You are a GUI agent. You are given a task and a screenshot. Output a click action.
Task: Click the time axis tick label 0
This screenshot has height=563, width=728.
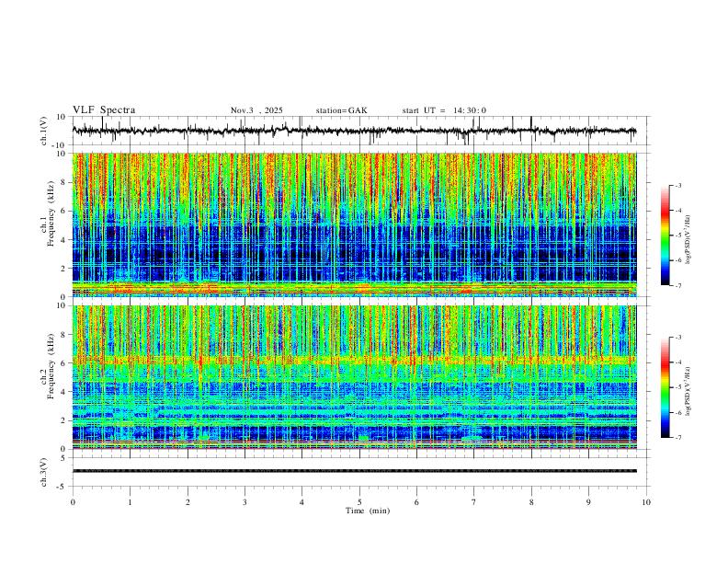[x=73, y=502]
